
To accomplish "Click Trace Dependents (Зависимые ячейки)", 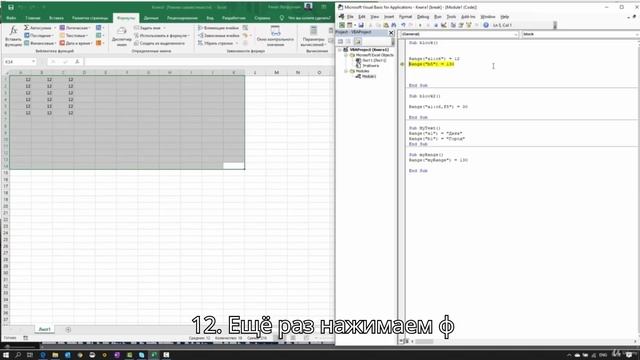I will [x=219, y=36].
